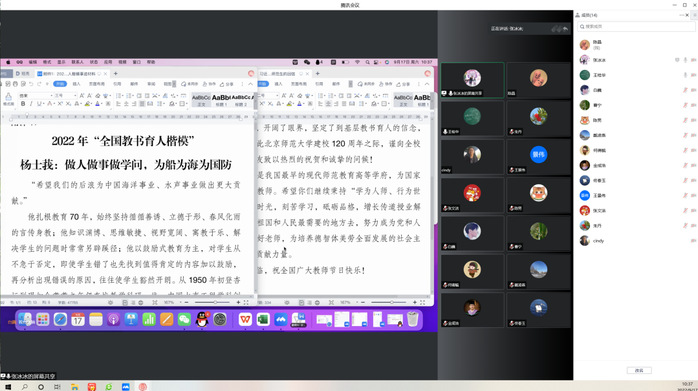698x391 pixels.
Task: Collapse the ribbon chevron in left WPS window
Action: [x=251, y=84]
